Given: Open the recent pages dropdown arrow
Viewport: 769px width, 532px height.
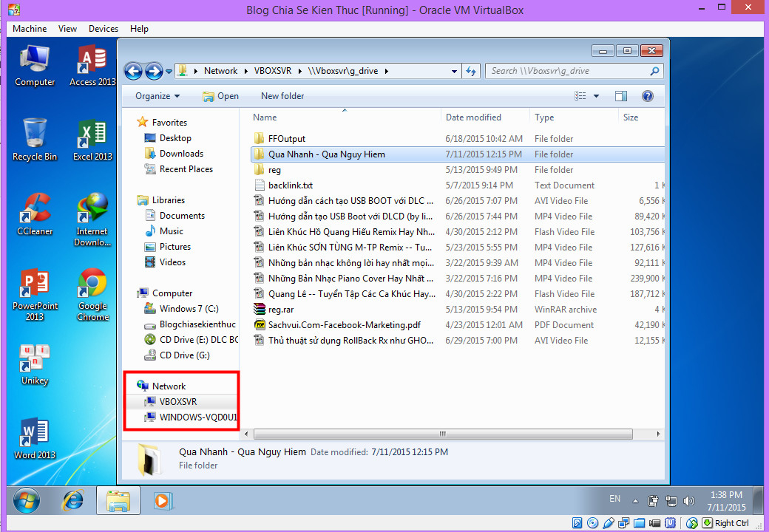Looking at the screenshot, I should (169, 72).
